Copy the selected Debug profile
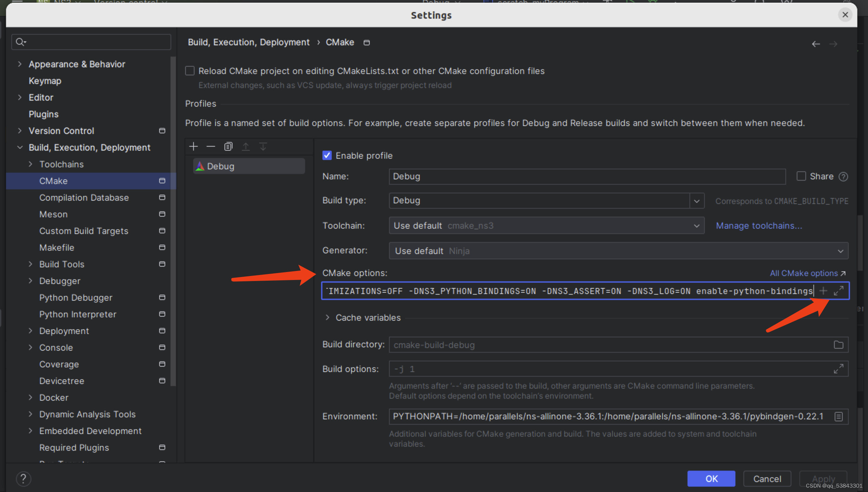This screenshot has width=868, height=492. [x=228, y=147]
